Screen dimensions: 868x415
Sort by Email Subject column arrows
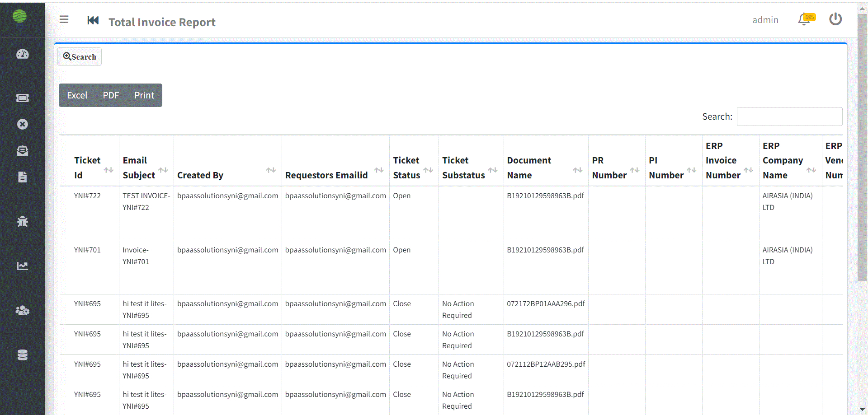(x=163, y=170)
